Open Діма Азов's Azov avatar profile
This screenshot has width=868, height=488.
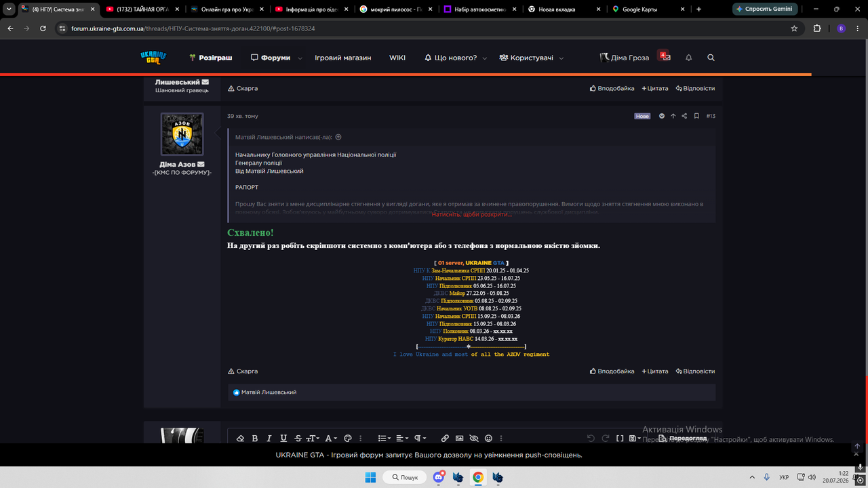pos(182,134)
